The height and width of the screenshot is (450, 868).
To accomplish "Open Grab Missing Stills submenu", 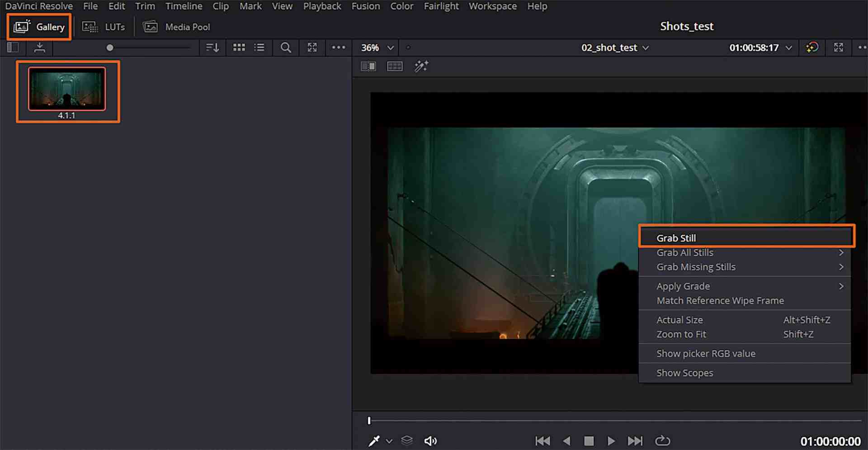I will (x=745, y=267).
